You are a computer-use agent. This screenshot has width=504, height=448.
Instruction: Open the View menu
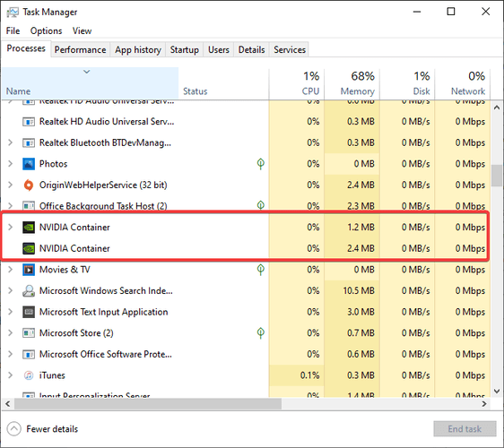(x=82, y=30)
